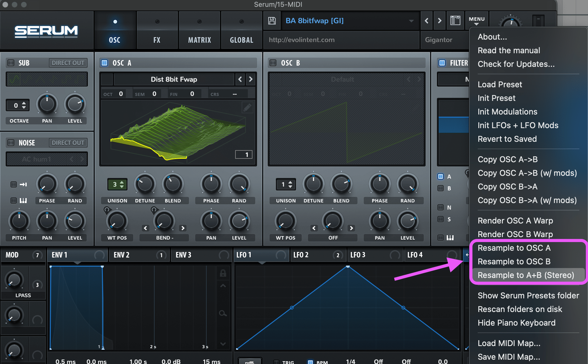Click the OSC A WT POS modulation source icon
The width and height of the screenshot is (588, 364).
[107, 210]
